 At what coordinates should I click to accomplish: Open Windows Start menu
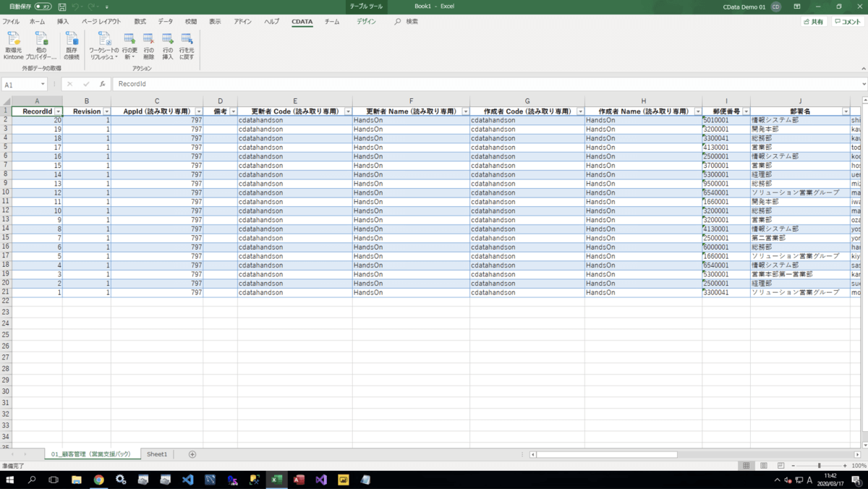tap(10, 480)
